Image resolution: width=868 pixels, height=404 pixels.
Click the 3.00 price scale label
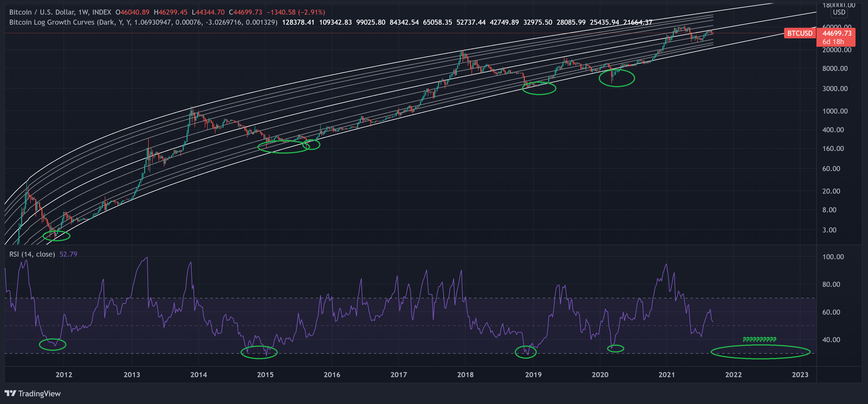829,230
